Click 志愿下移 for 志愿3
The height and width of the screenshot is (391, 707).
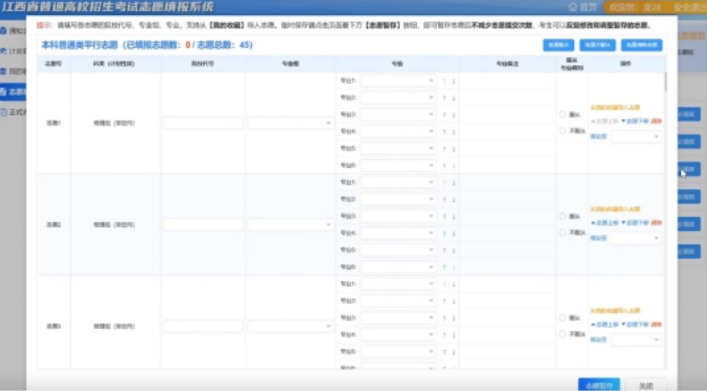click(635, 324)
